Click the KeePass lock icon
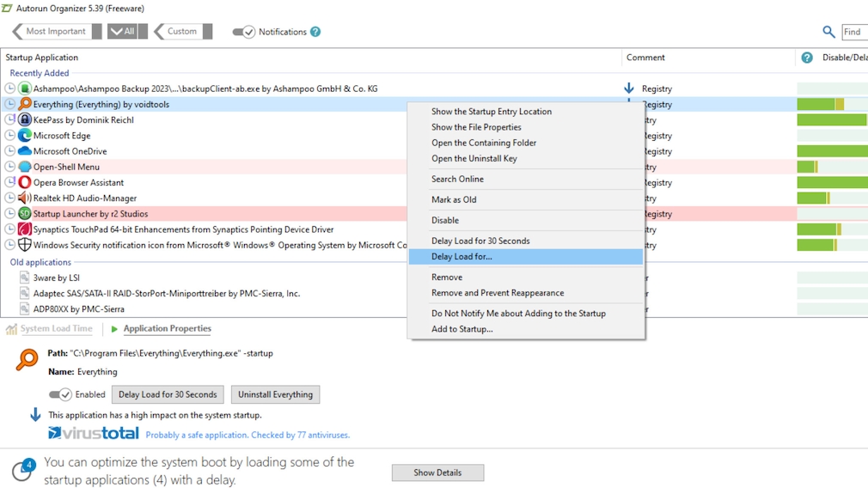 (x=24, y=119)
